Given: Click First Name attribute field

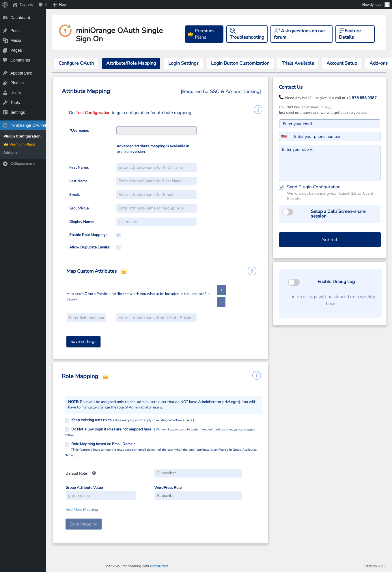Looking at the screenshot, I should coord(156,168).
